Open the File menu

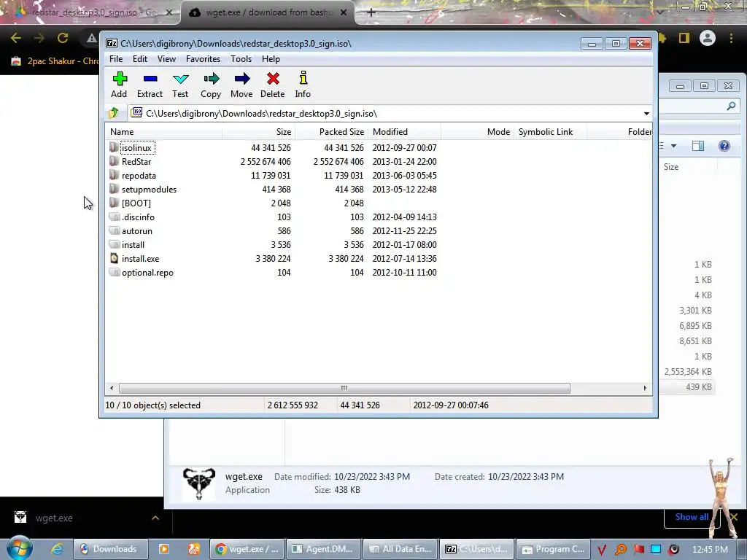116,59
